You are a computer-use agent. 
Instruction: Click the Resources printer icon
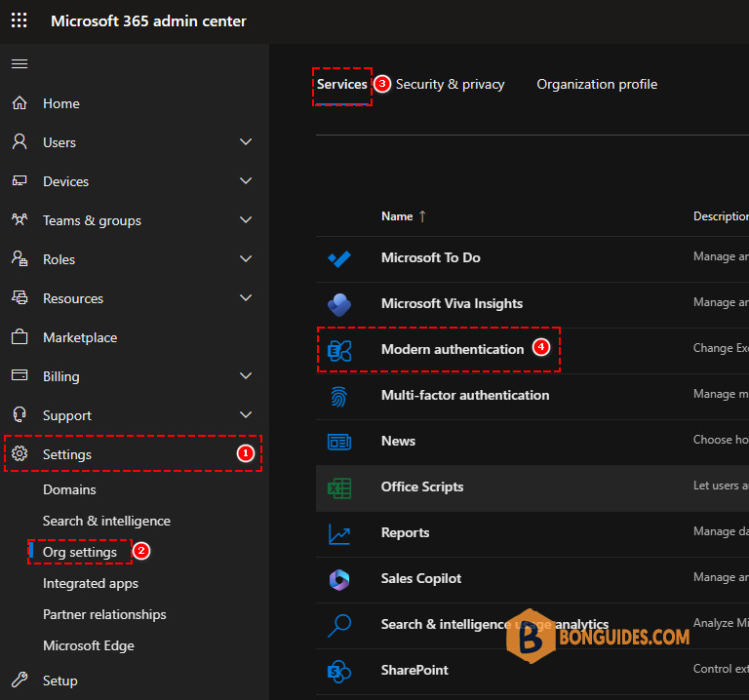20,297
